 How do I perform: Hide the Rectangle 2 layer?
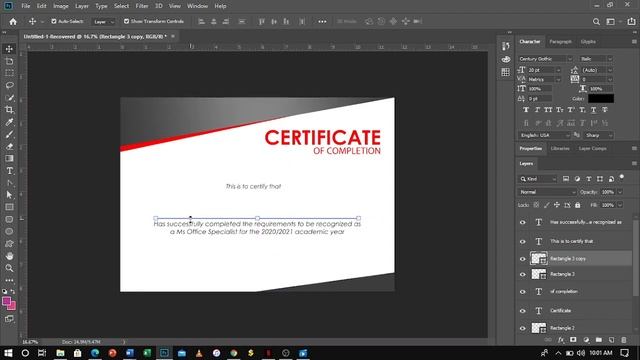click(x=522, y=328)
